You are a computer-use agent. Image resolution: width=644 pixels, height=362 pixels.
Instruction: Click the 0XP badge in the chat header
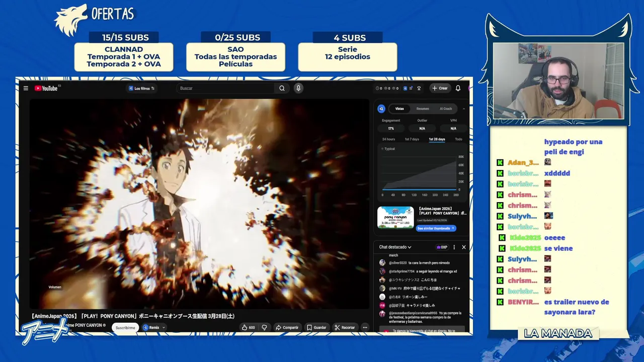(442, 247)
